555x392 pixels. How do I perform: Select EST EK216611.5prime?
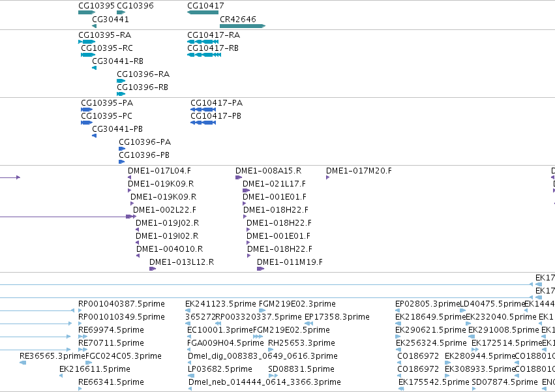tap(61, 376)
